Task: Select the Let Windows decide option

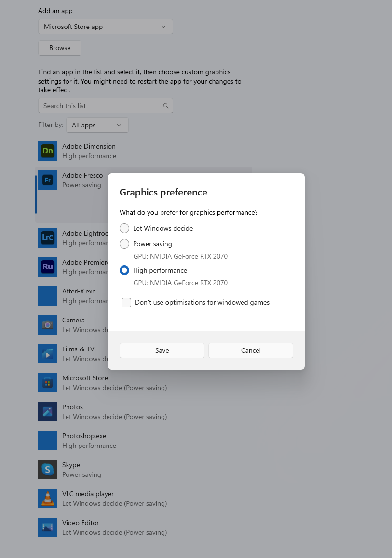Action: [x=124, y=228]
